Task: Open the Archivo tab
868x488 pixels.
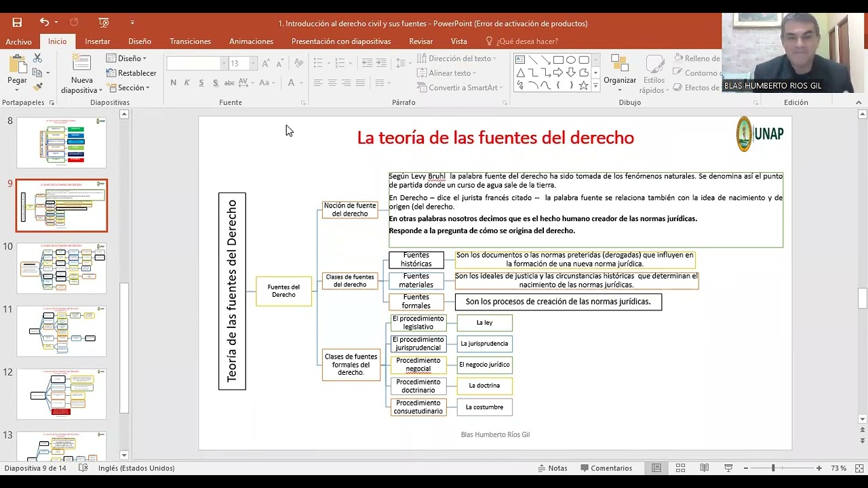Action: coord(18,41)
